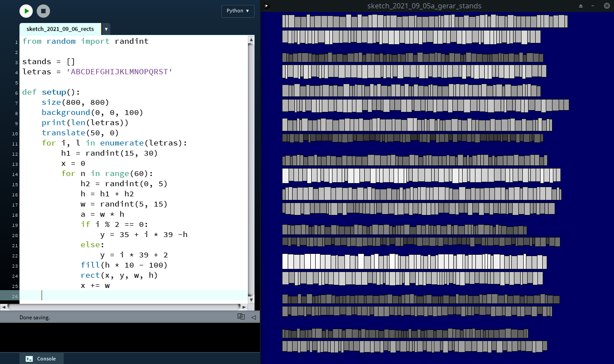Screen dimensions: 614x364
Task: Click the 'Done saving.' status message
Action: (x=35, y=317)
